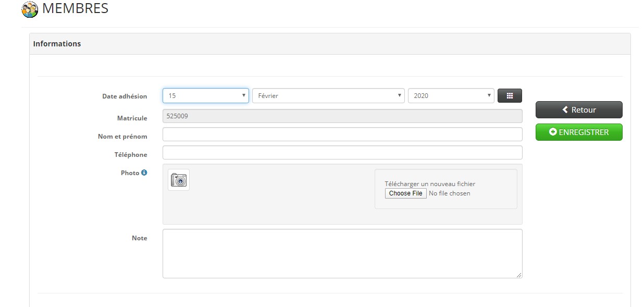
Task: Click the Télécharger un nouveau fichier label
Action: [430, 184]
